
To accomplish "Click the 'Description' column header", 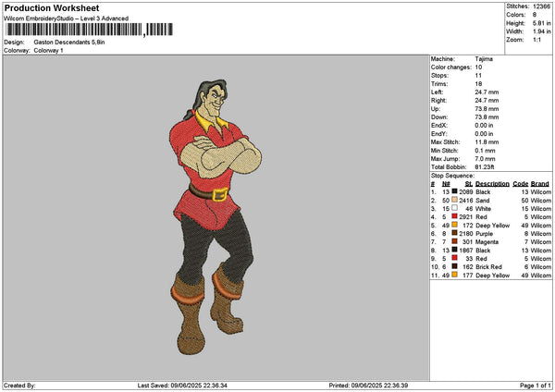I will [492, 184].
